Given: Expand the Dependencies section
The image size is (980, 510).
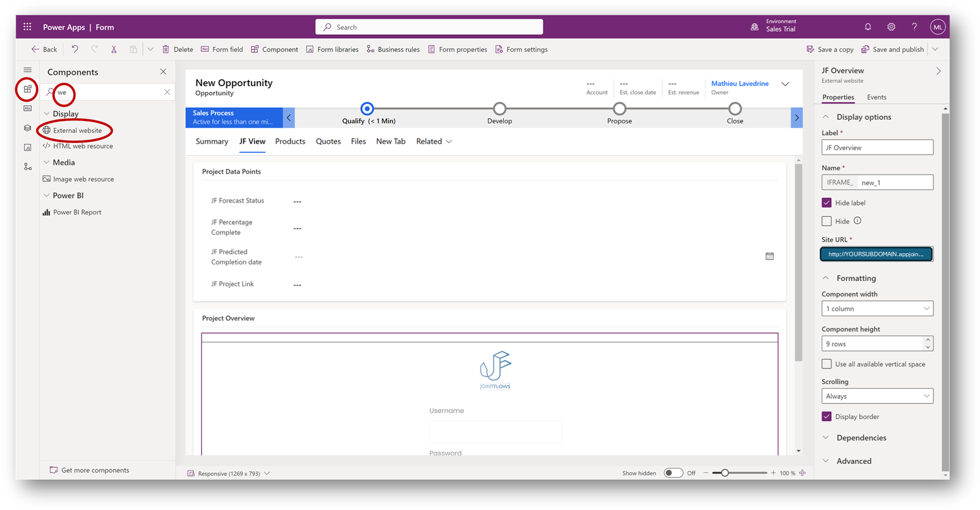Looking at the screenshot, I should point(861,437).
